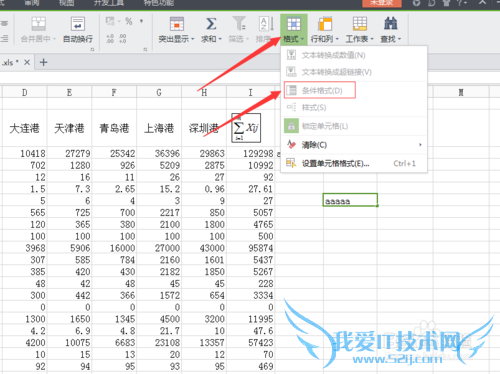Collapse the 格式 dropdown arrow
500x374 pixels.
pos(302,39)
